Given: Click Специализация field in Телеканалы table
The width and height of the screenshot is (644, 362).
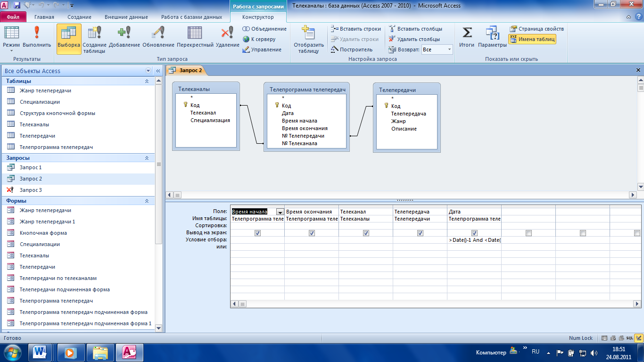Looking at the screenshot, I should 210,120.
